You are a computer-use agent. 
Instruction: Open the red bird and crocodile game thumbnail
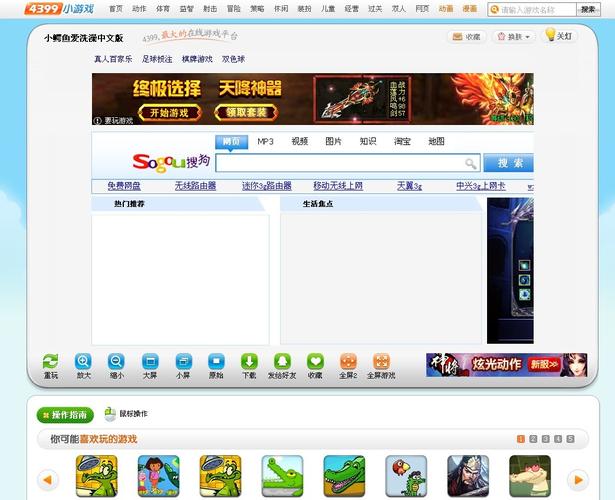(x=406, y=476)
